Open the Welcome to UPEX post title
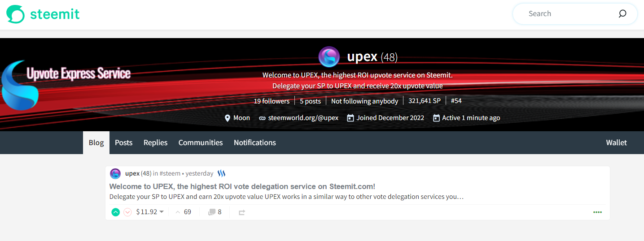The height and width of the screenshot is (241, 644). tap(242, 186)
